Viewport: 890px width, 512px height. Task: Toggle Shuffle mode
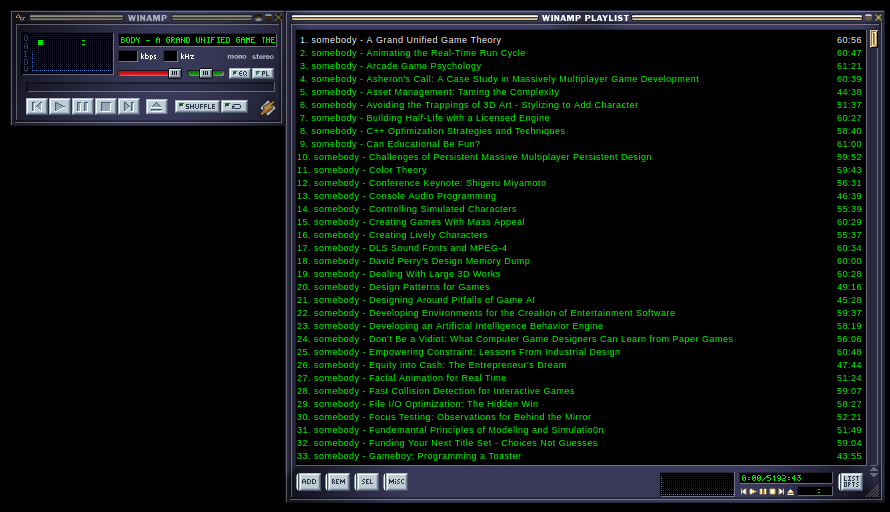[197, 106]
